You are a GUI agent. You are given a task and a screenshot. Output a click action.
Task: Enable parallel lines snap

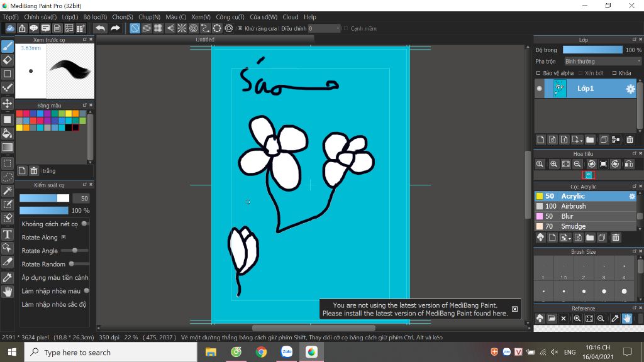click(147, 28)
